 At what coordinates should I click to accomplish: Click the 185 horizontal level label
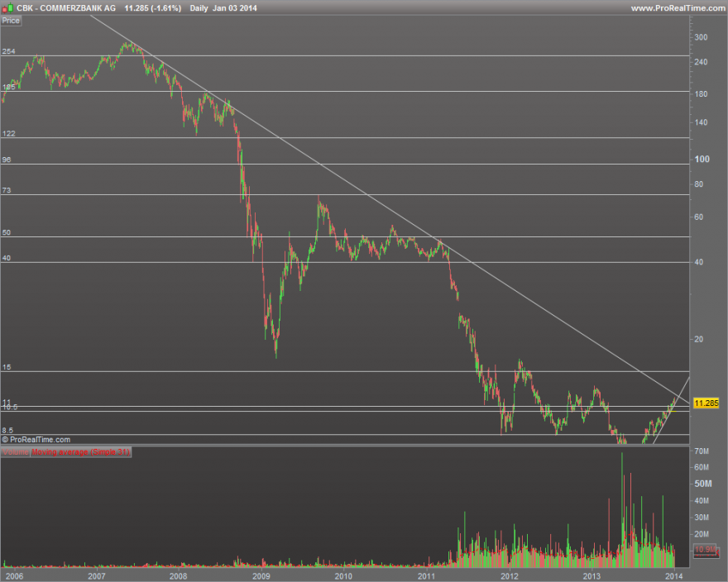[8, 87]
